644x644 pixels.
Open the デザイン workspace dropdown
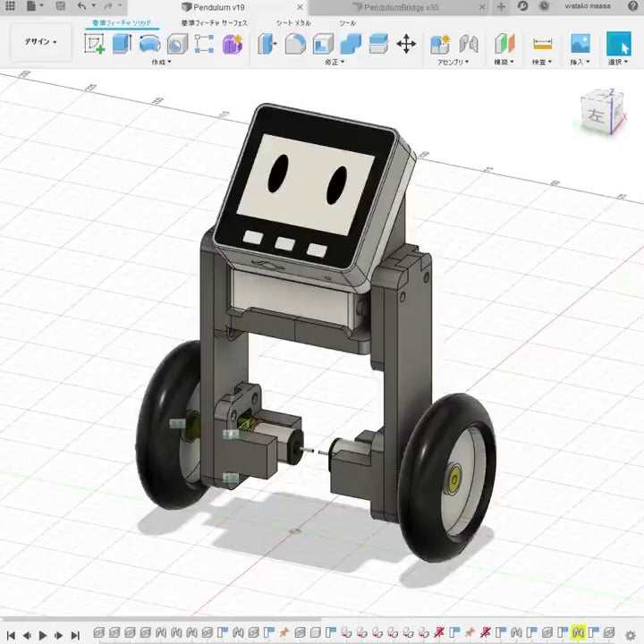tap(40, 42)
